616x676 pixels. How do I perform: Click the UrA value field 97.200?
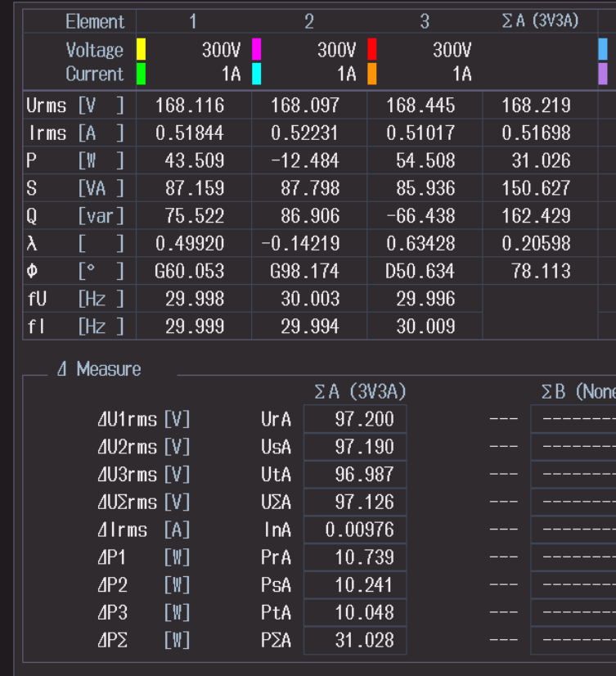[355, 419]
